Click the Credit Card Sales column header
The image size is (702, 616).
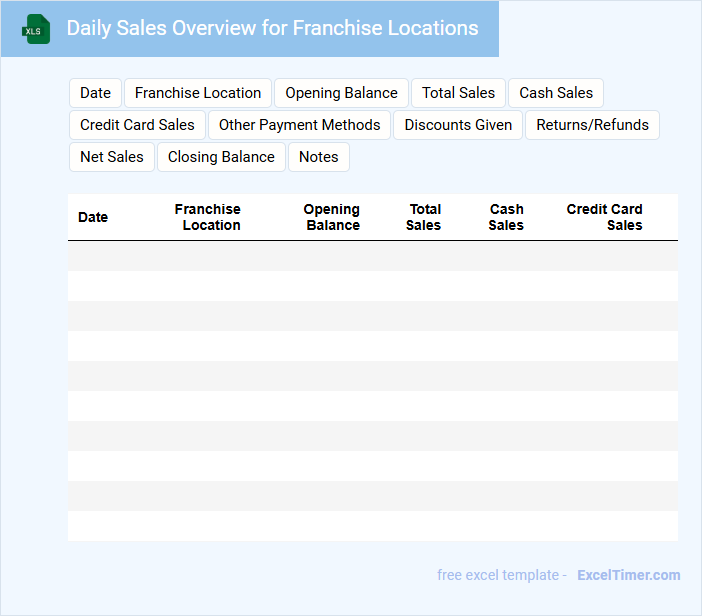(605, 217)
